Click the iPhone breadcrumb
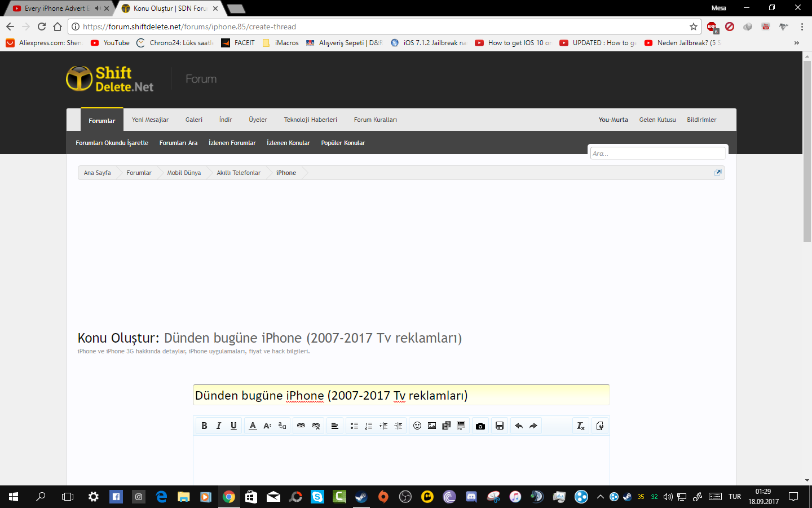 (286, 173)
